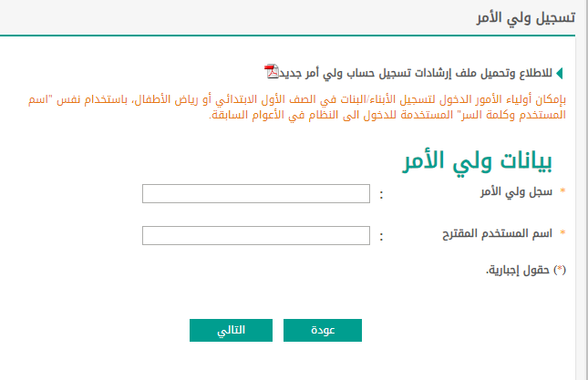This screenshot has height=380, width=588.
Task: Click the orange asterisk beside اسم المستخدم المقترح
Action: point(562,233)
